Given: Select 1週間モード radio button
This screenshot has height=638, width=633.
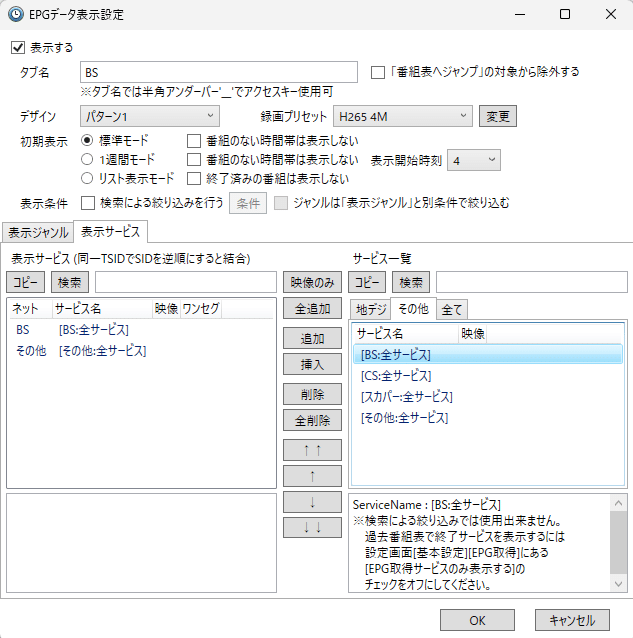Looking at the screenshot, I should [87, 159].
